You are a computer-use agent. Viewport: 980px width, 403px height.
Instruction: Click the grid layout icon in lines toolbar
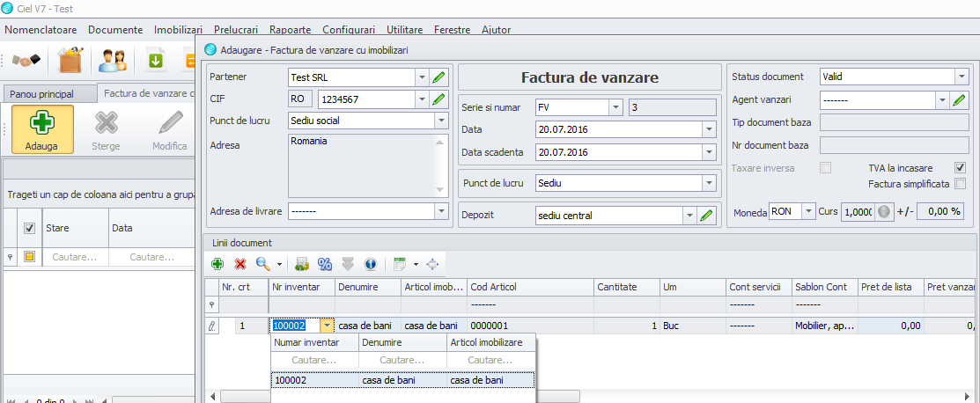[x=400, y=264]
